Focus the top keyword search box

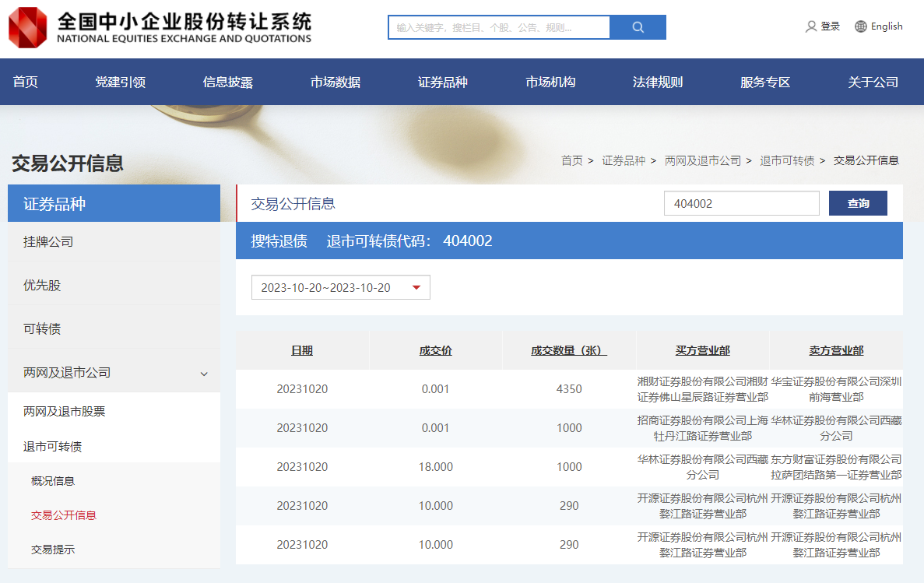point(498,27)
